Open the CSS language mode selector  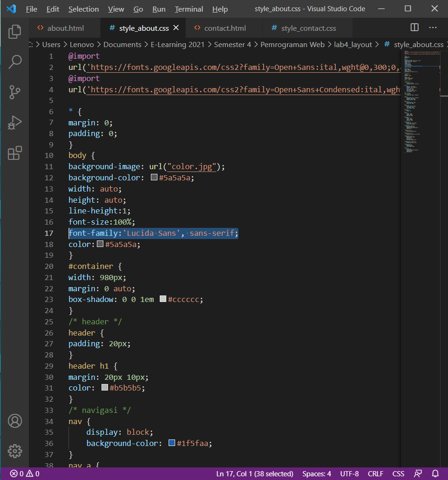coord(398,473)
